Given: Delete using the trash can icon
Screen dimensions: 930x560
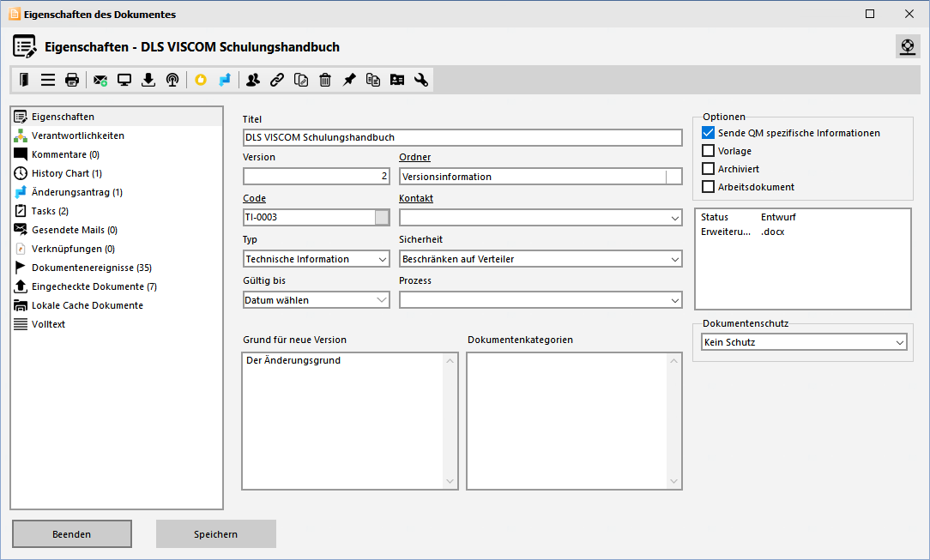Looking at the screenshot, I should click(x=325, y=80).
